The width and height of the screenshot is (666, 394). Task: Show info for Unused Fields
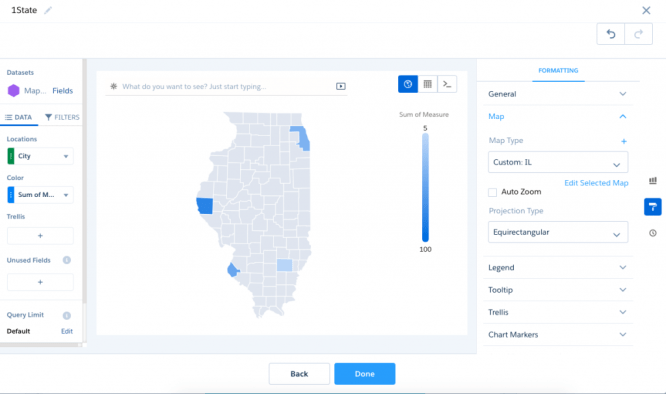67,260
